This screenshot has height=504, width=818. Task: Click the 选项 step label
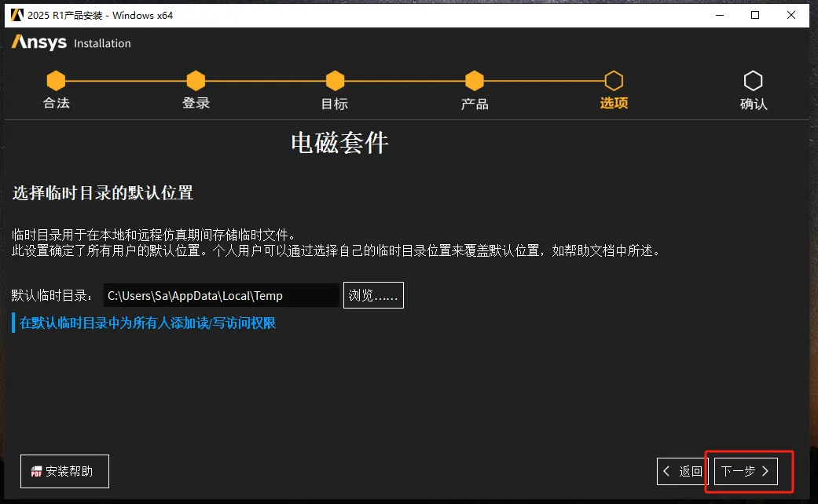coord(614,103)
